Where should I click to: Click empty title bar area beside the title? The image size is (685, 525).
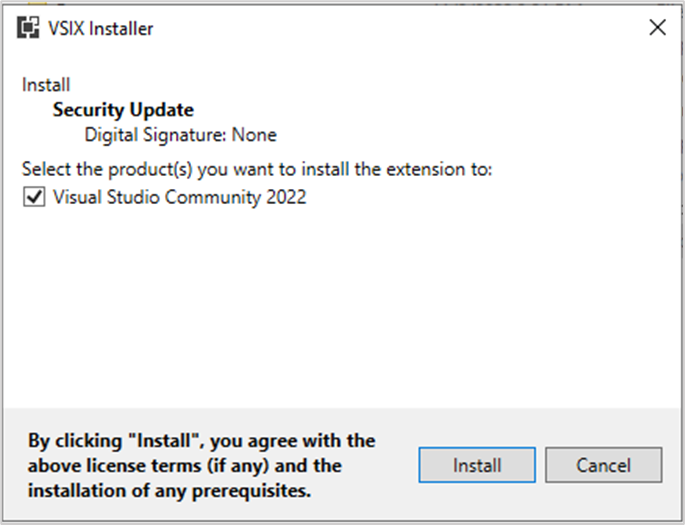click(393, 28)
